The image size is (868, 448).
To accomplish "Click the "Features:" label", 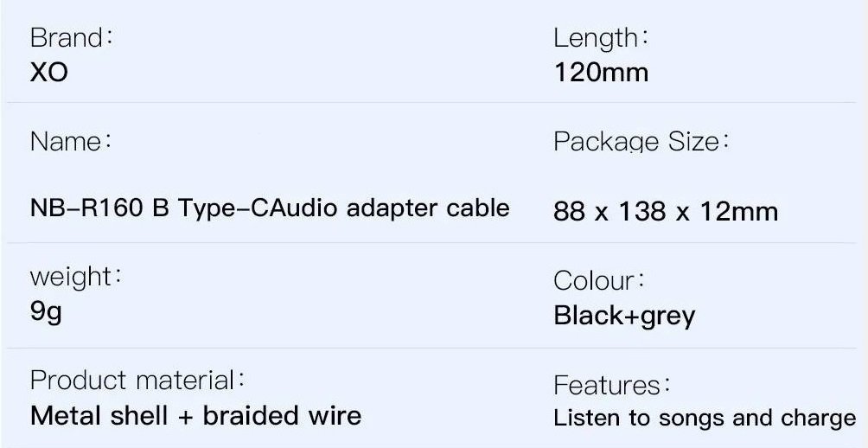I will coord(613,385).
